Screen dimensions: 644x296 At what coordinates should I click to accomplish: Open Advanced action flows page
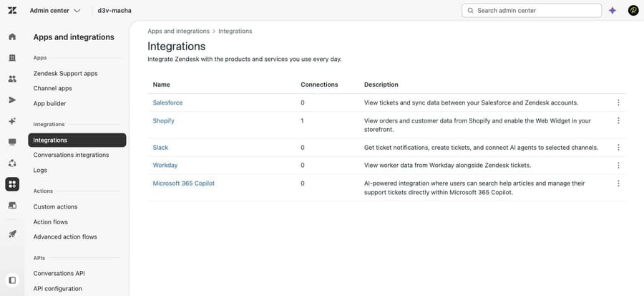(65, 237)
